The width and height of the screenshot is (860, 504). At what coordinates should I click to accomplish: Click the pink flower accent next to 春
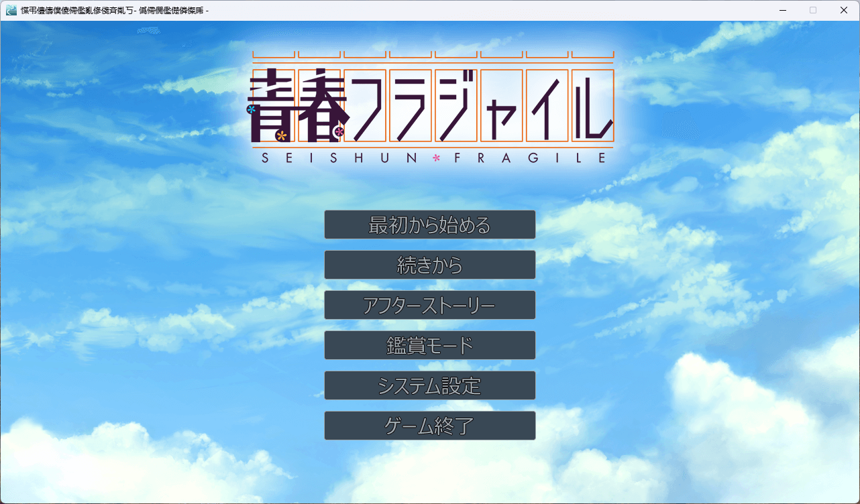(339, 131)
